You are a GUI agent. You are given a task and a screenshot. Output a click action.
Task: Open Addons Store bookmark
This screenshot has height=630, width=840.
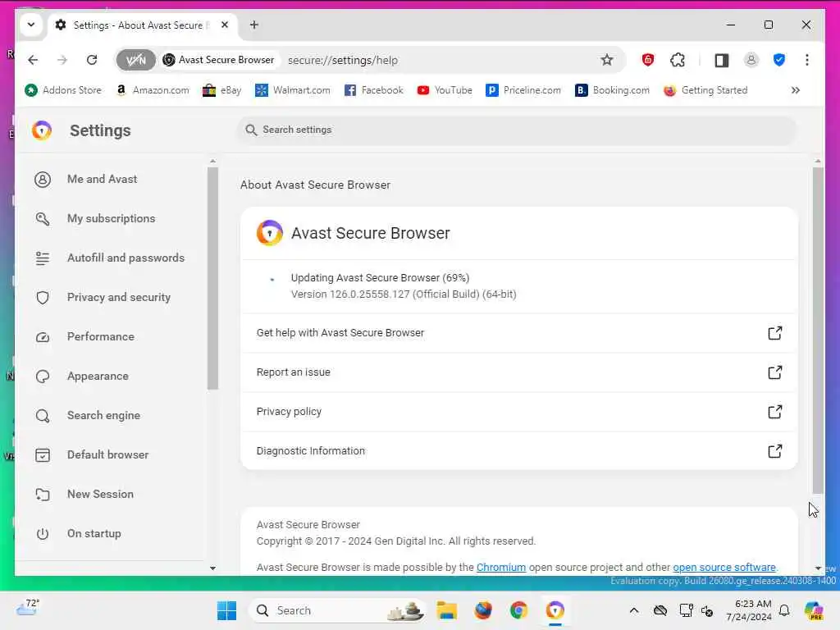click(63, 90)
